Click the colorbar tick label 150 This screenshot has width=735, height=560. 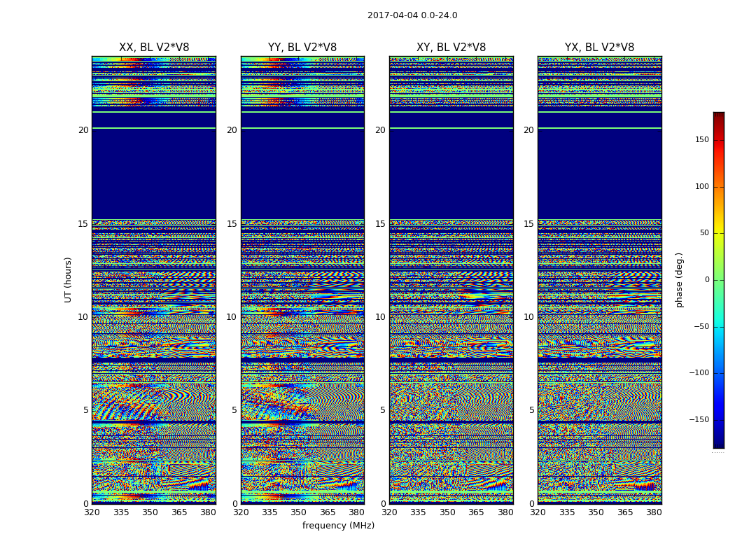(701, 139)
